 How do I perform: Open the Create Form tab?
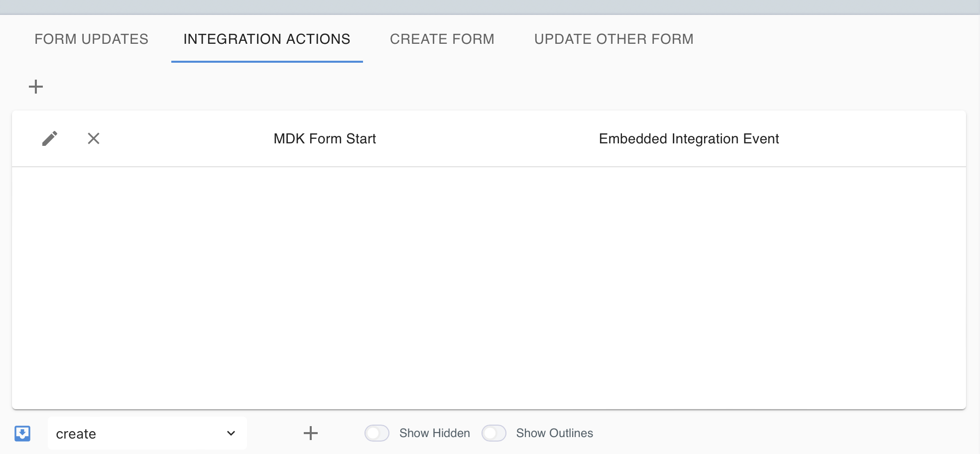[442, 39]
